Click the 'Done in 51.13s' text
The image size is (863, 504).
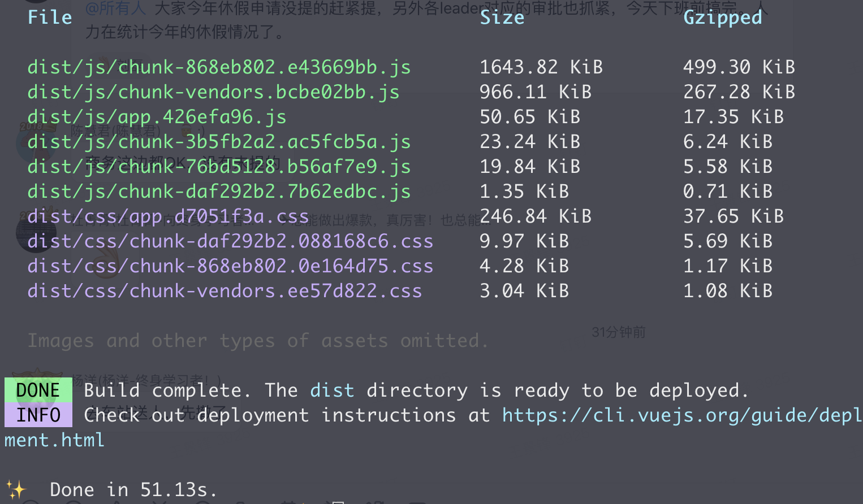click(133, 490)
